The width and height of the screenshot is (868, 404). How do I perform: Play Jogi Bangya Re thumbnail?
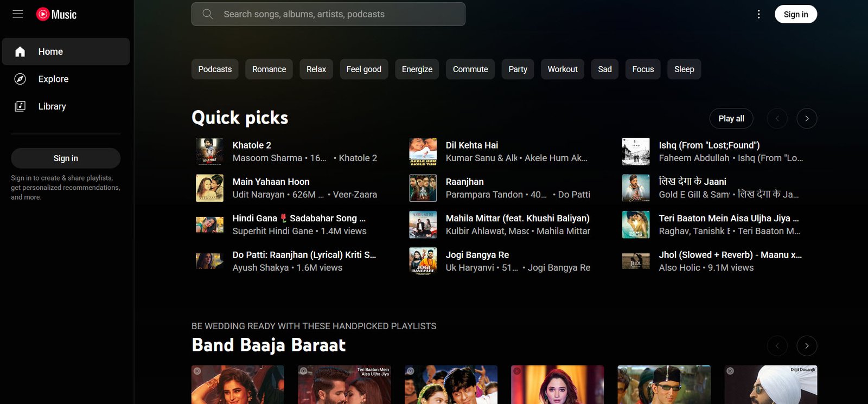[x=423, y=261]
